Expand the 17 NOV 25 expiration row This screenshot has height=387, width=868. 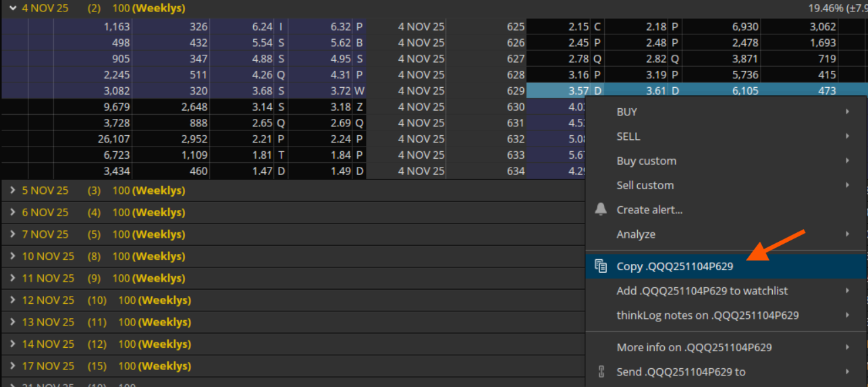[12, 366]
